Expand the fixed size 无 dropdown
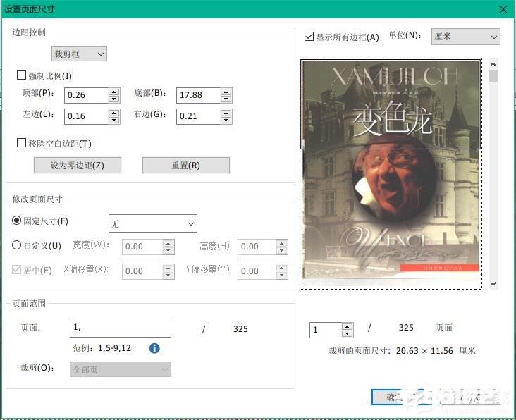This screenshot has height=420, width=516. coord(153,223)
